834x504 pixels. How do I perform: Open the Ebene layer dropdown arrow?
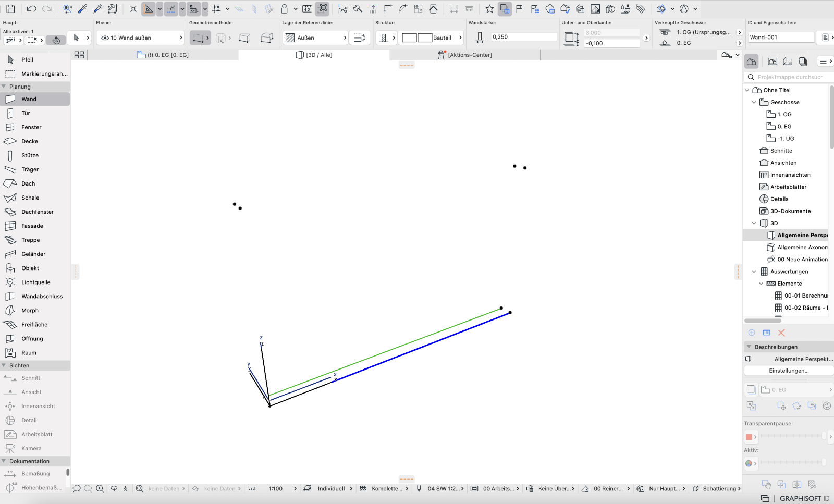(x=181, y=38)
